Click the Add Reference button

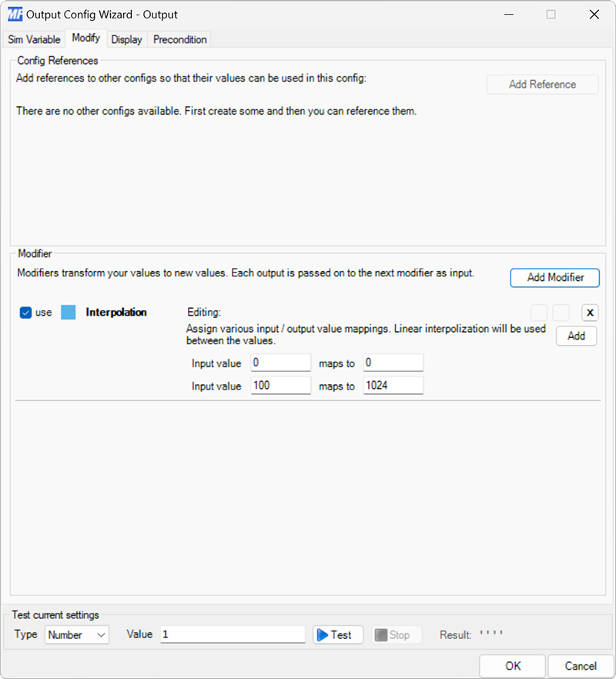(x=541, y=84)
